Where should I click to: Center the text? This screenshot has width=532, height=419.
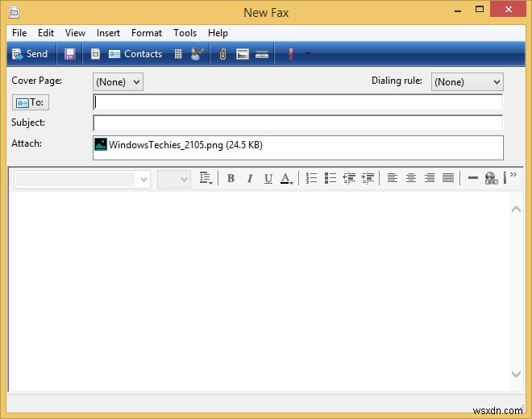pyautogui.click(x=411, y=178)
